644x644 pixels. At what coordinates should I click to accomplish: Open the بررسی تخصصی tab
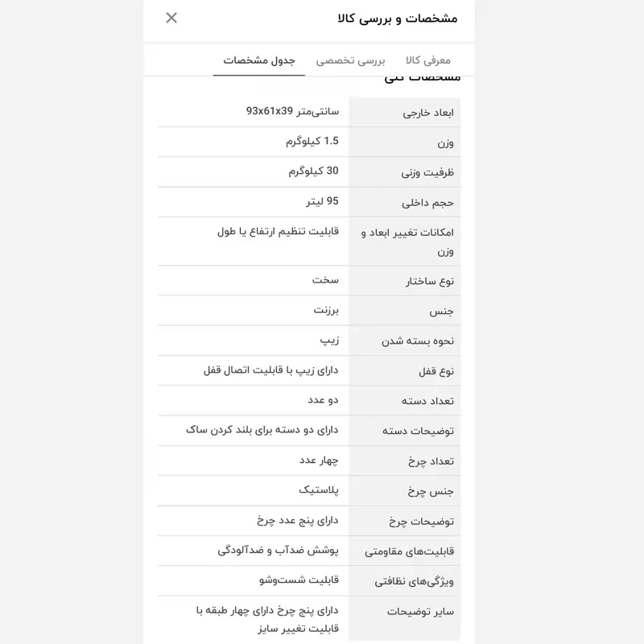pyautogui.click(x=350, y=61)
